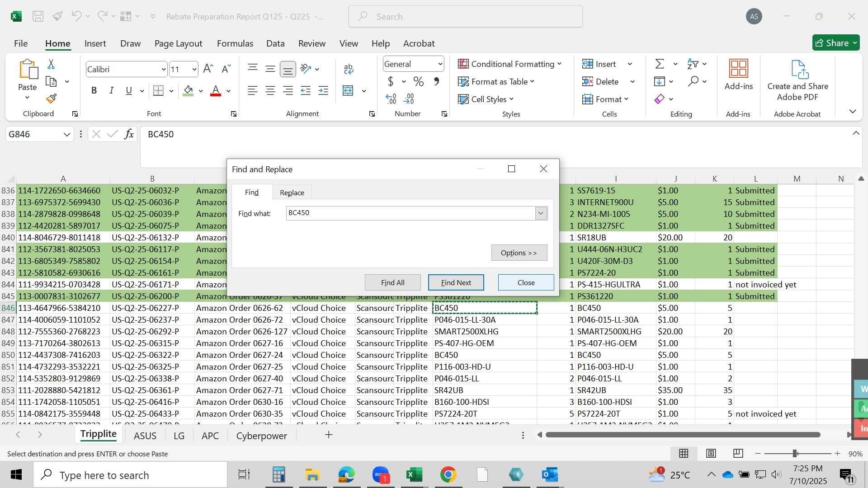Click Options >> button in Find dialog
The image size is (868, 488).
(x=519, y=253)
